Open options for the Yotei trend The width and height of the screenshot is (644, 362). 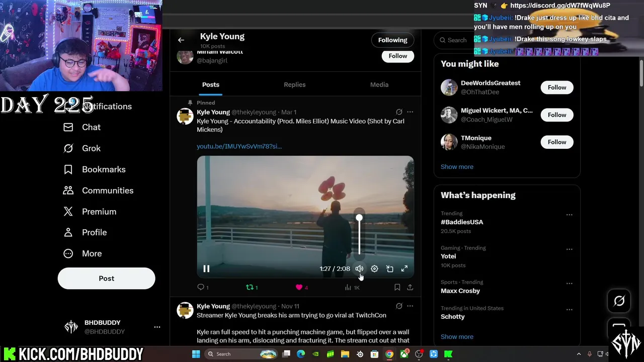coord(569,249)
